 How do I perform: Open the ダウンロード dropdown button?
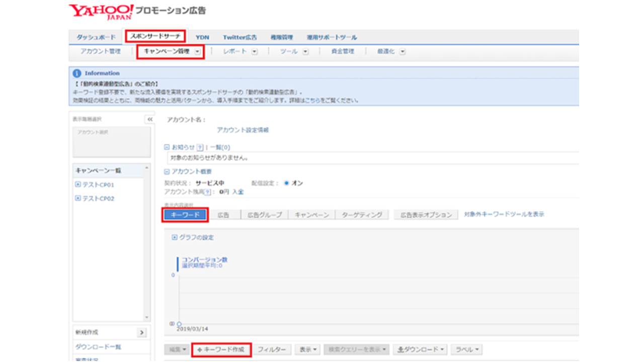click(420, 349)
